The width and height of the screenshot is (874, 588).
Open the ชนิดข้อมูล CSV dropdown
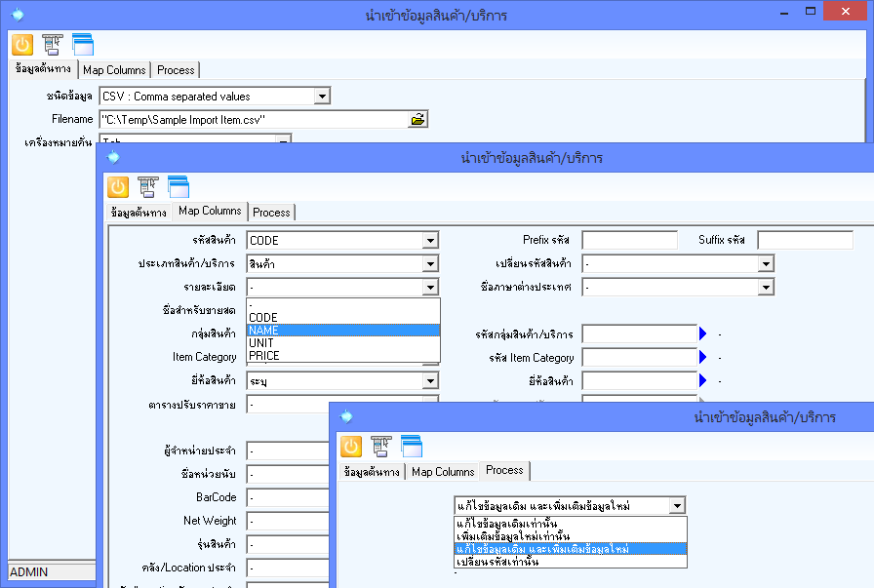(x=322, y=96)
